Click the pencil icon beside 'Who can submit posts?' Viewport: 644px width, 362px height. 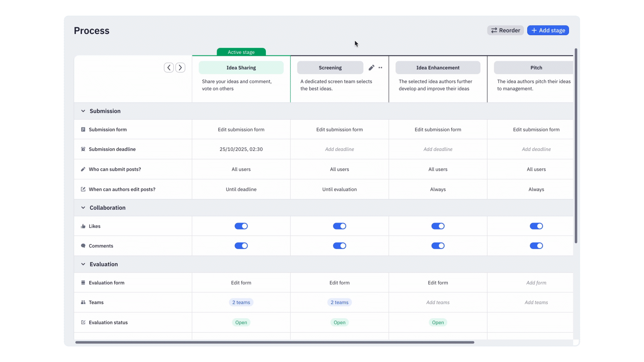(83, 169)
